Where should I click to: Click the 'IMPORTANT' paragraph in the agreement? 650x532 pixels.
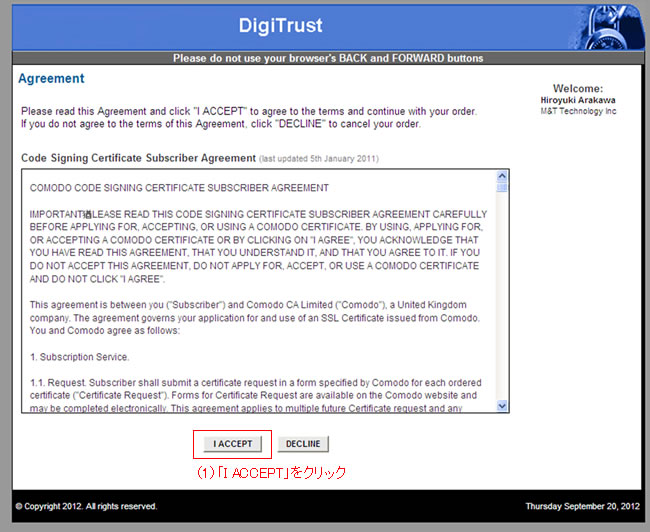tap(258, 246)
